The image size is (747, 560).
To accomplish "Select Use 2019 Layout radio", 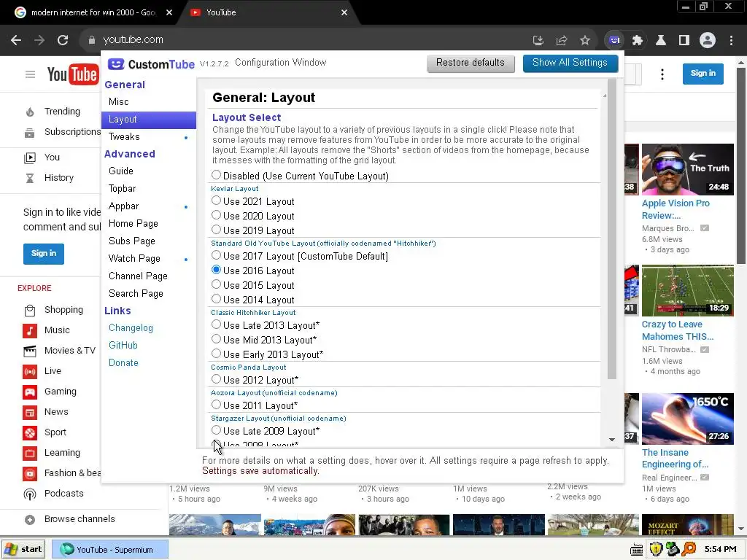I will [x=216, y=230].
